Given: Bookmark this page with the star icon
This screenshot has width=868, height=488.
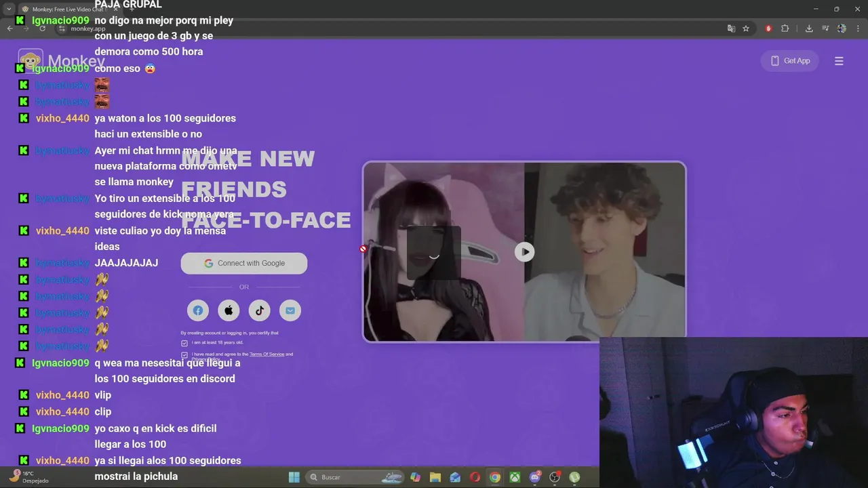Looking at the screenshot, I should point(746,28).
